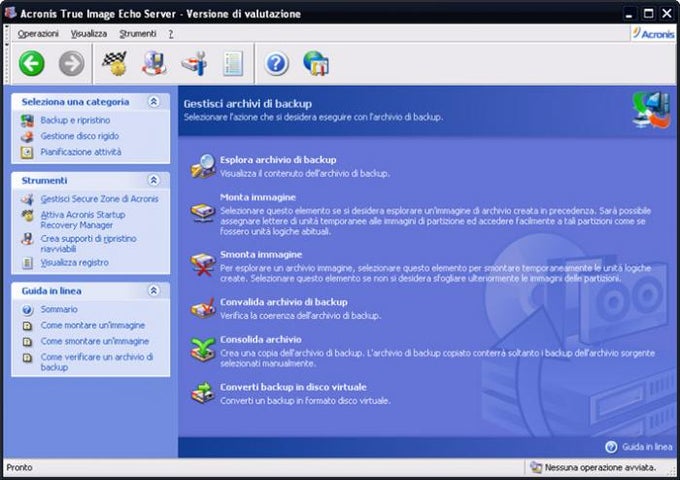Select Consolida archivio action
The height and width of the screenshot is (480, 680).
pos(261,340)
